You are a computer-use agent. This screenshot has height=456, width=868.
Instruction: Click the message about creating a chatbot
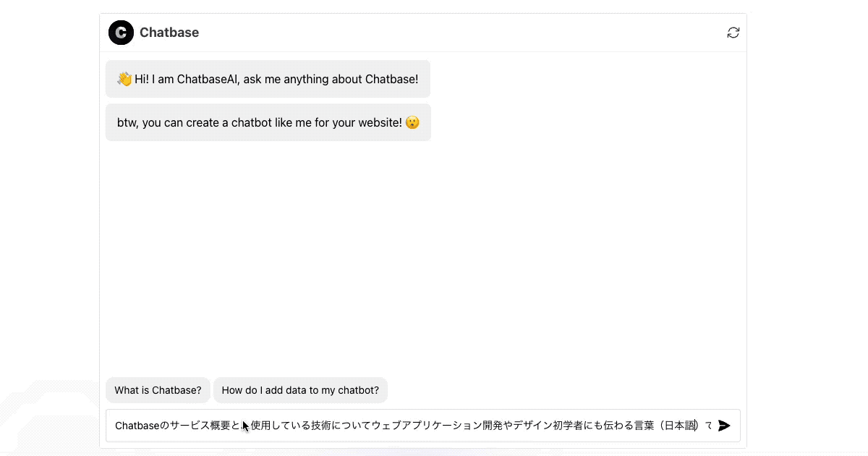pos(268,122)
